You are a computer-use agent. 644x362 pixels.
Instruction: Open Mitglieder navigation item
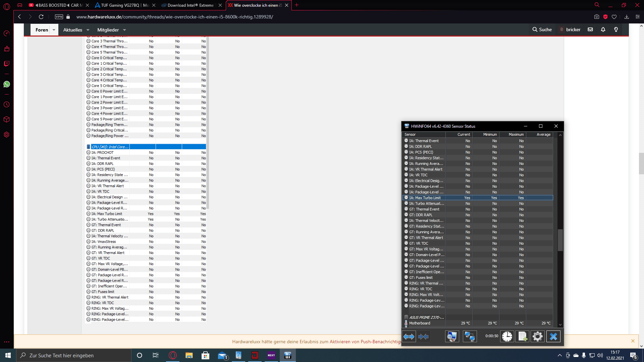[108, 30]
